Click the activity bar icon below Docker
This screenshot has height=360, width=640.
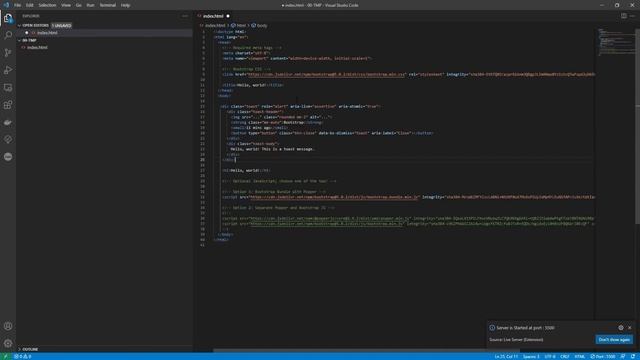[x=8, y=140]
